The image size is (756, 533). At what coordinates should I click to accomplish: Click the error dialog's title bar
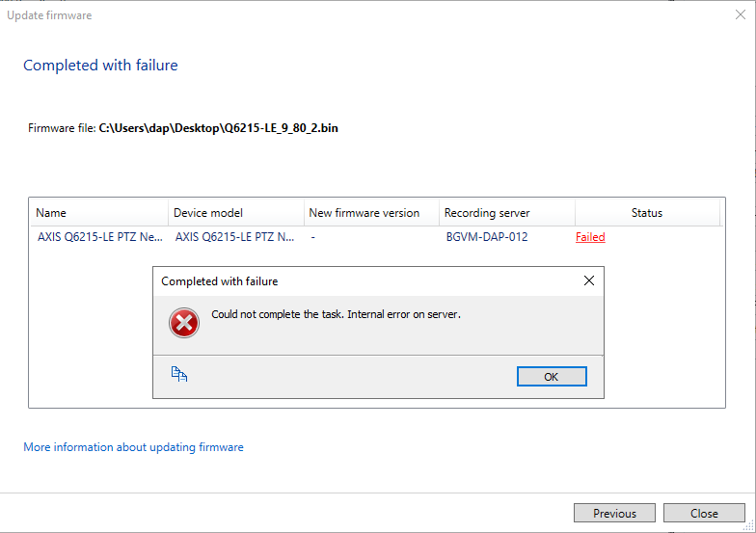[x=366, y=281]
